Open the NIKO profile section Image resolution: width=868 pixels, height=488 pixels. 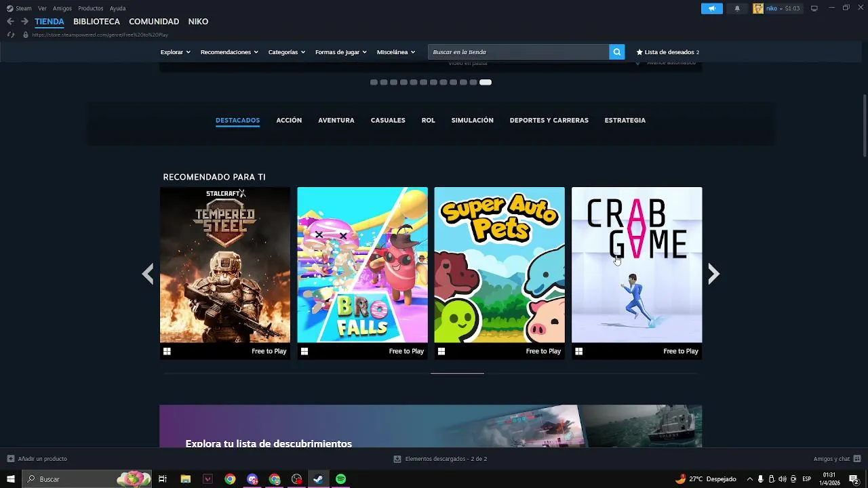coord(198,22)
